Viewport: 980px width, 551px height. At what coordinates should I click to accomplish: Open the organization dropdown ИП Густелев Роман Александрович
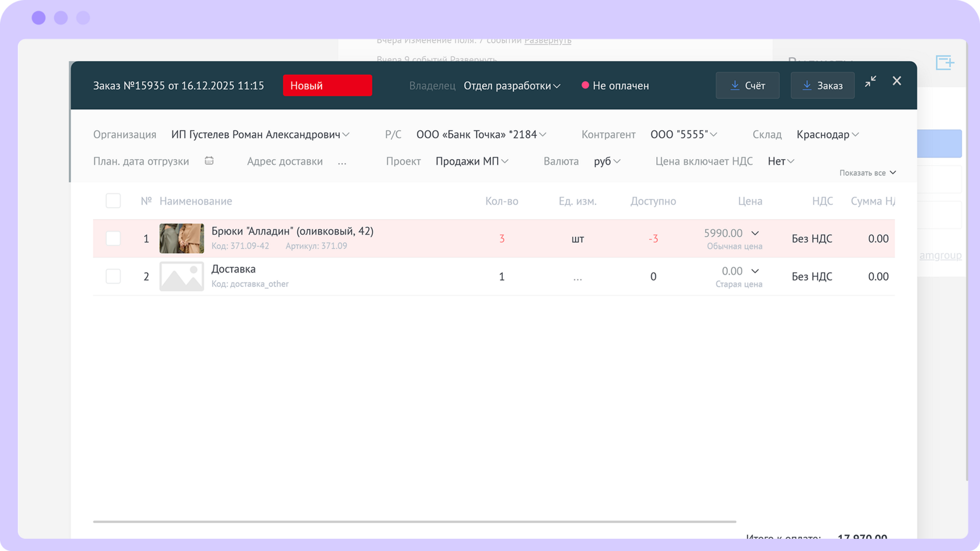(x=260, y=135)
